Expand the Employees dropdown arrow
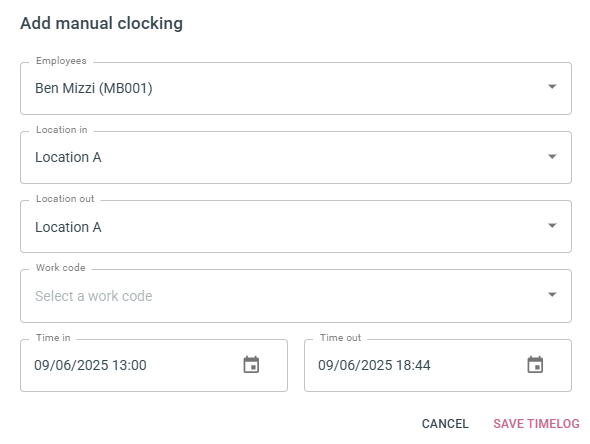590x444 pixels. [x=552, y=87]
